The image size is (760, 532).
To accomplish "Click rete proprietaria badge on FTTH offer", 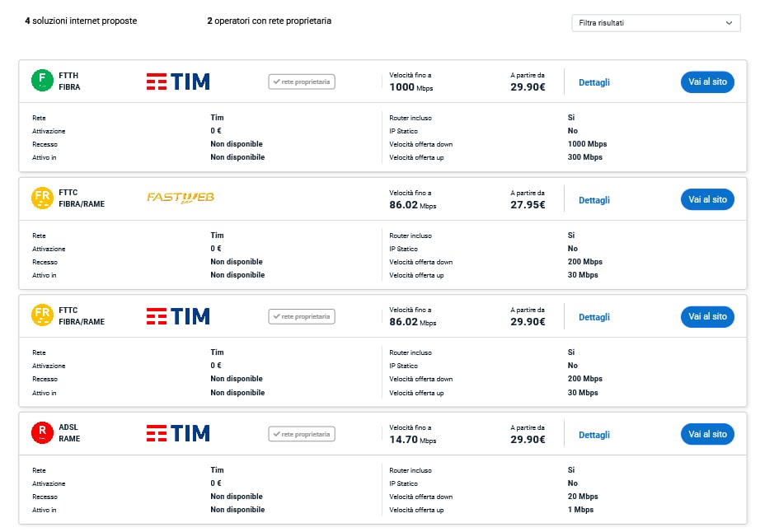I will coord(302,82).
